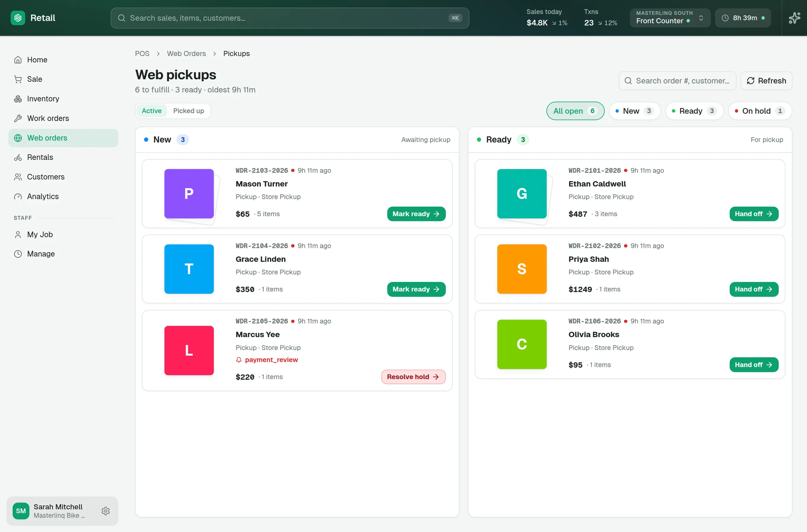Image resolution: width=807 pixels, height=532 pixels.
Task: Resolve hold on Marcus Yee's order
Action: click(x=413, y=377)
